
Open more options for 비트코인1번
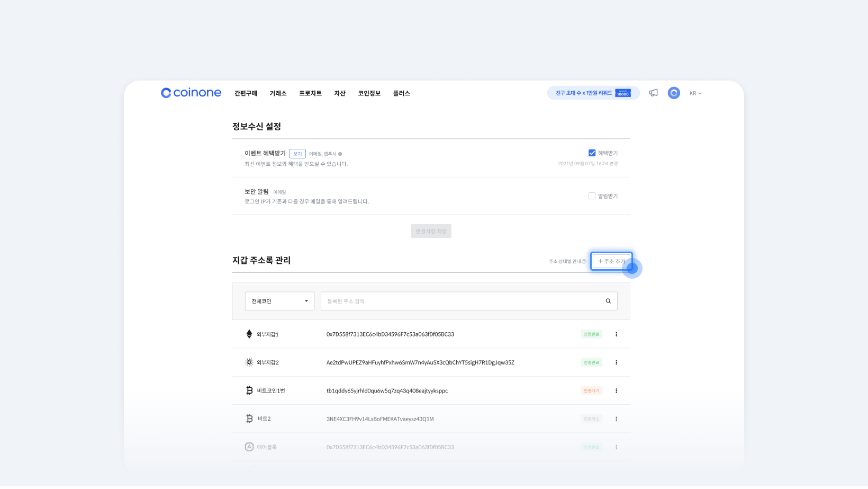[616, 390]
